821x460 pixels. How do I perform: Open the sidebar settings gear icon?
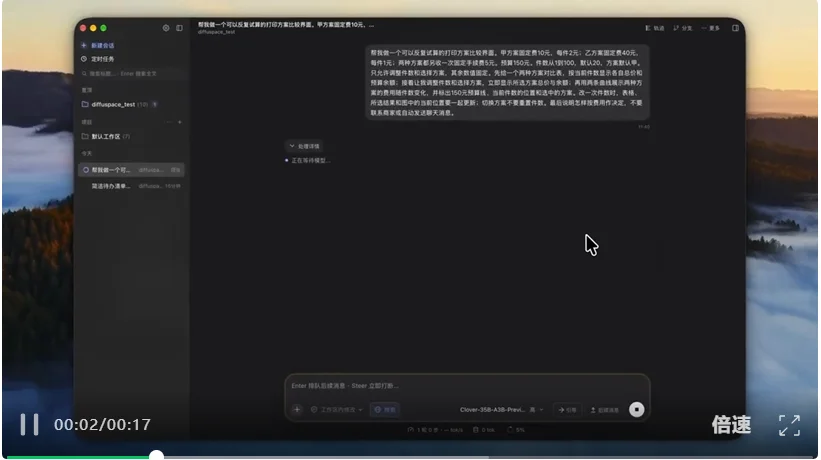tap(166, 28)
